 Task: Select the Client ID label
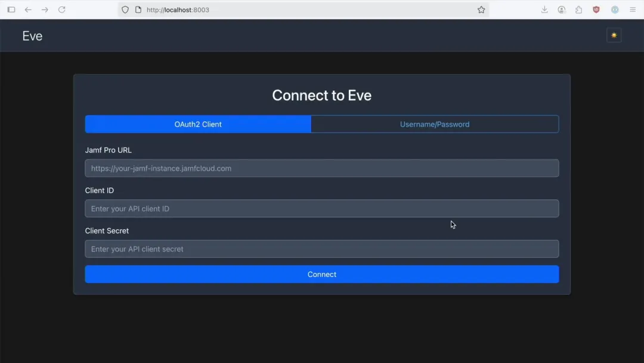(100, 190)
